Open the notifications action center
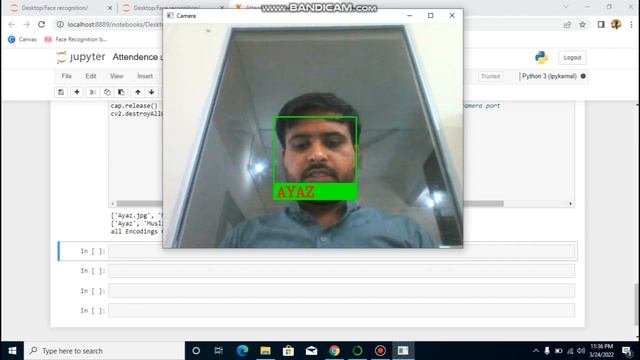 click(627, 351)
